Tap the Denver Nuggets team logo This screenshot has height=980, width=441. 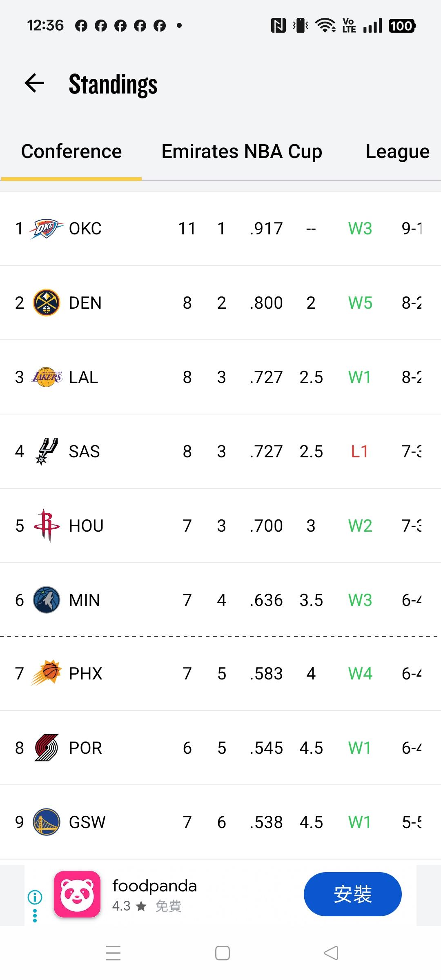[x=46, y=303]
